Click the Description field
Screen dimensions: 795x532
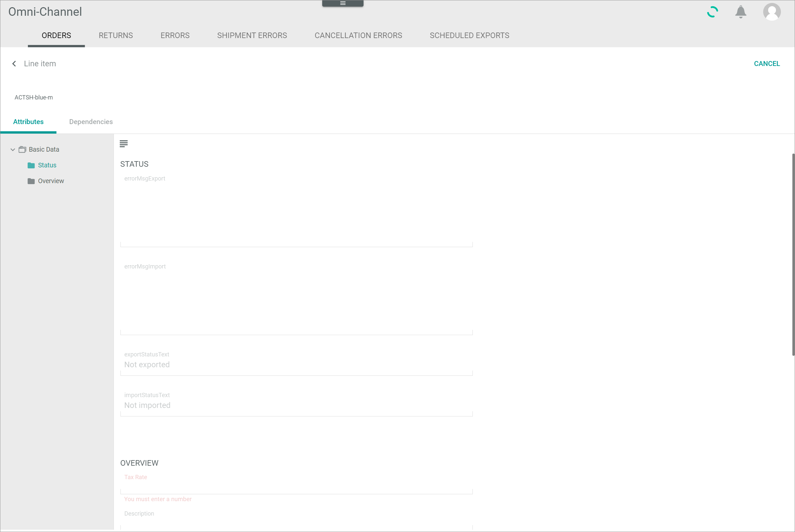pyautogui.click(x=296, y=519)
